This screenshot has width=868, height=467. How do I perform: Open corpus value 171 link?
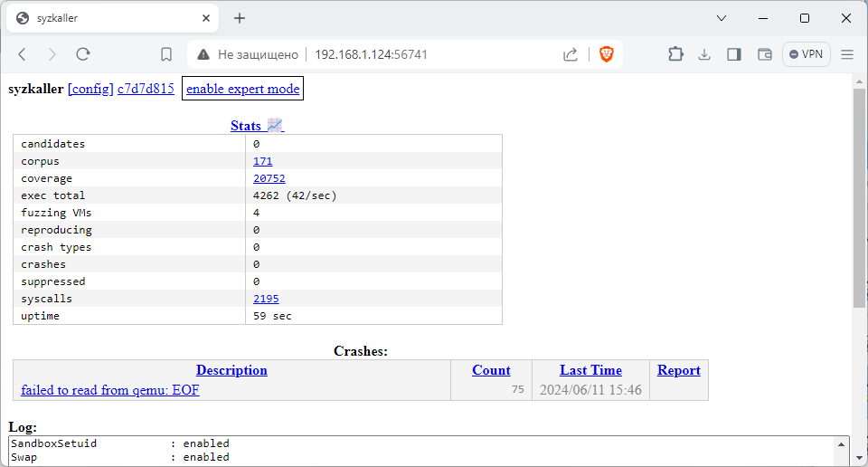(262, 161)
